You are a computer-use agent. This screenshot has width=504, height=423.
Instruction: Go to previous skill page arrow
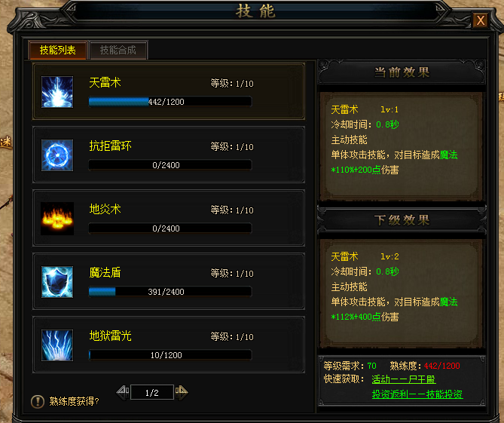(x=123, y=392)
